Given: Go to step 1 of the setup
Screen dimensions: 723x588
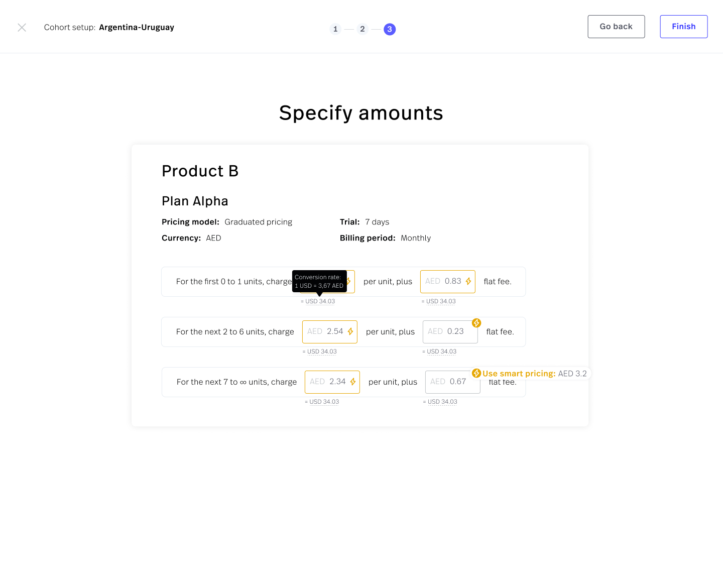Looking at the screenshot, I should (335, 29).
